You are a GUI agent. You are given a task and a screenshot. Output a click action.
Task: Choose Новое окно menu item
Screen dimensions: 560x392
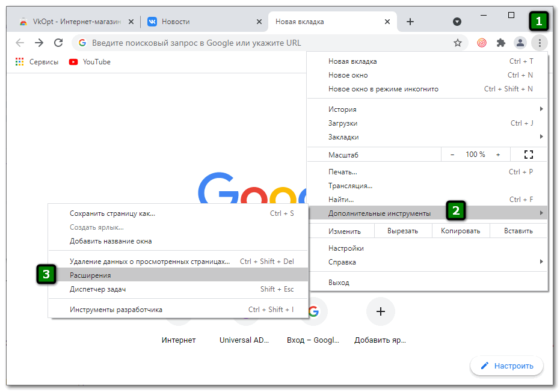tap(427, 75)
